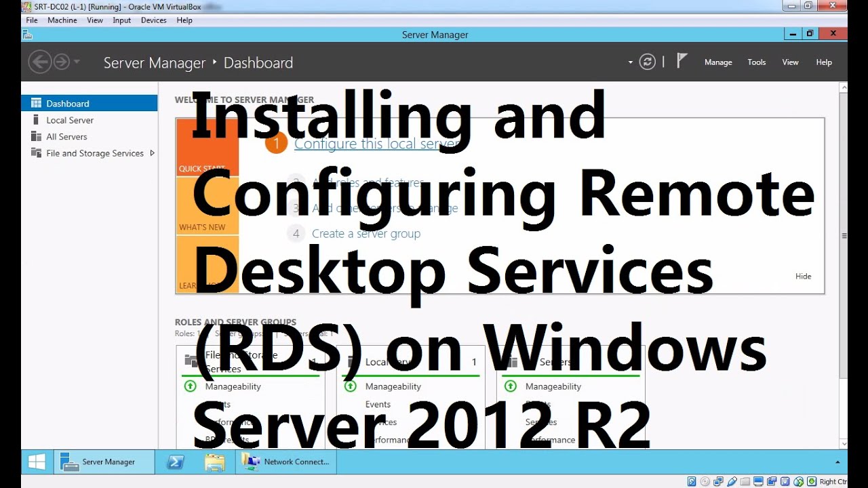Click the VirtualBox optical disc status icon
868x488 pixels.
pos(705,482)
